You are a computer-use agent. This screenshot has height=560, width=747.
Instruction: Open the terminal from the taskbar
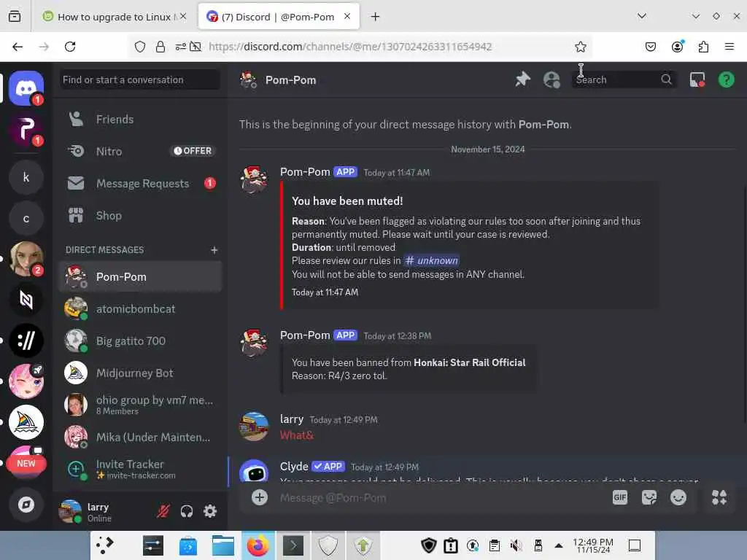click(x=293, y=545)
